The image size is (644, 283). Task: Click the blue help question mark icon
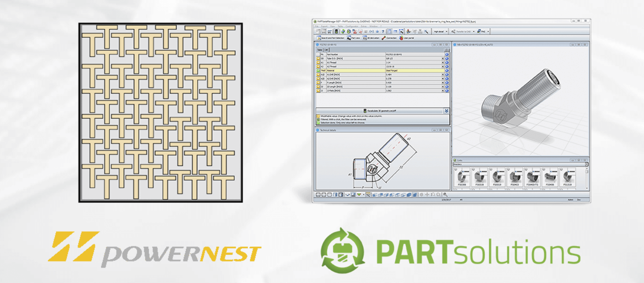click(383, 31)
